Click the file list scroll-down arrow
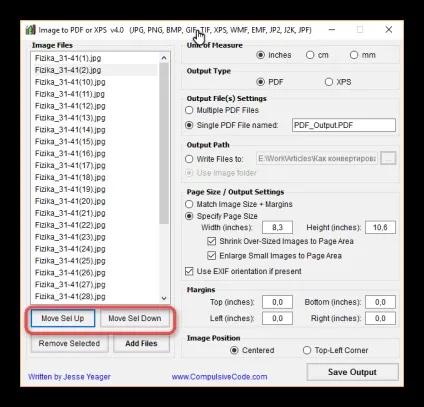This screenshot has height=407, width=424. pos(164,298)
